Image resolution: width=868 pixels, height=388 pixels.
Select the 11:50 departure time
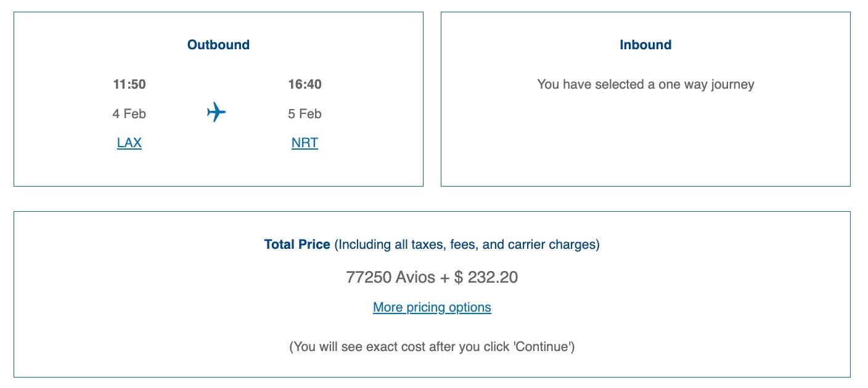point(129,84)
